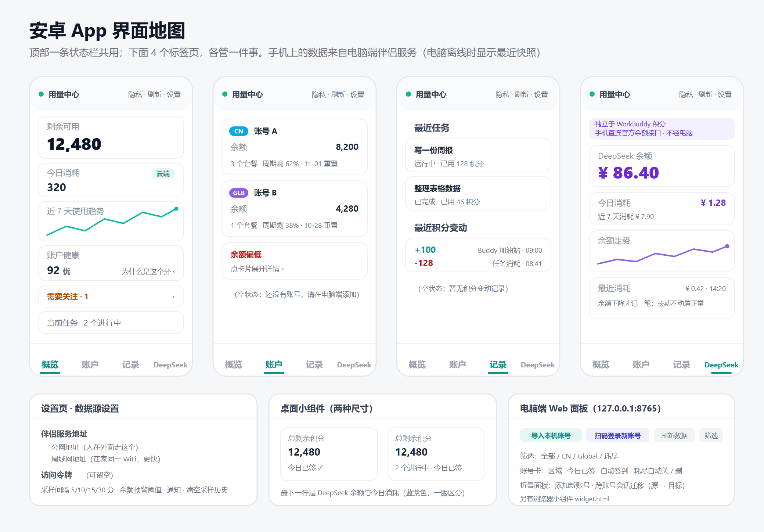The height and width of the screenshot is (532, 764).
Task: Open the 账号 A card
Action: pos(295,147)
